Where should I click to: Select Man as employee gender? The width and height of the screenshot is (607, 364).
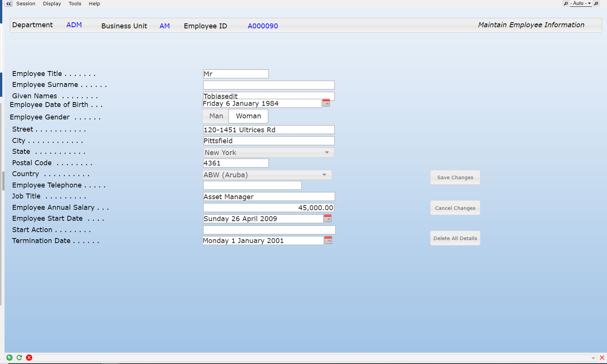click(x=216, y=116)
